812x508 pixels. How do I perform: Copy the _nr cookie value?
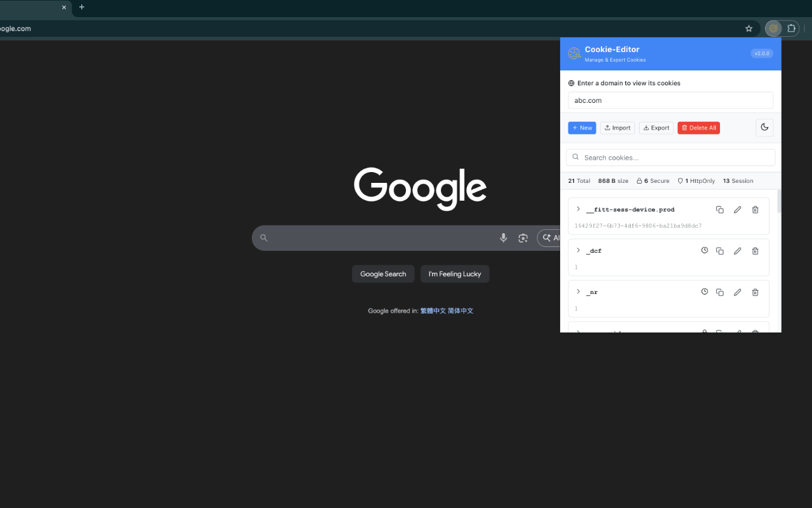click(x=719, y=291)
